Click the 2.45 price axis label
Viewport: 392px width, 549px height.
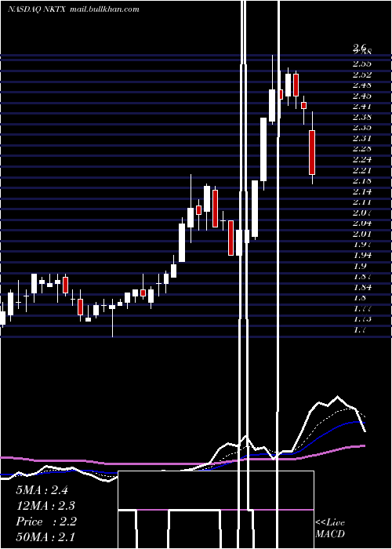(362, 96)
